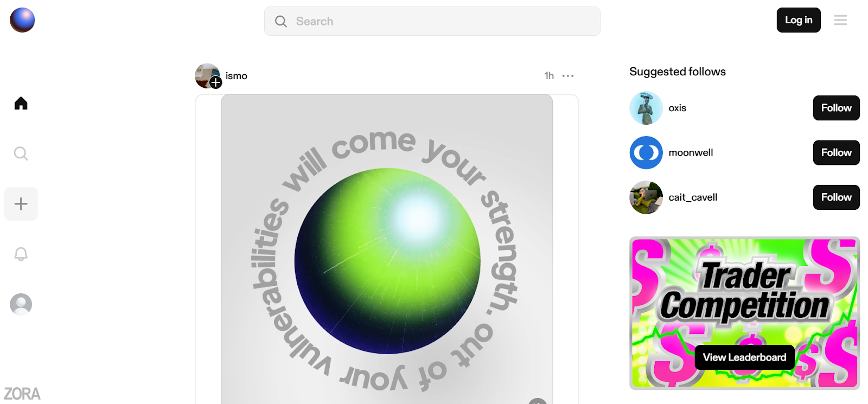Click the Search input field
The height and width of the screenshot is (404, 868).
click(432, 21)
